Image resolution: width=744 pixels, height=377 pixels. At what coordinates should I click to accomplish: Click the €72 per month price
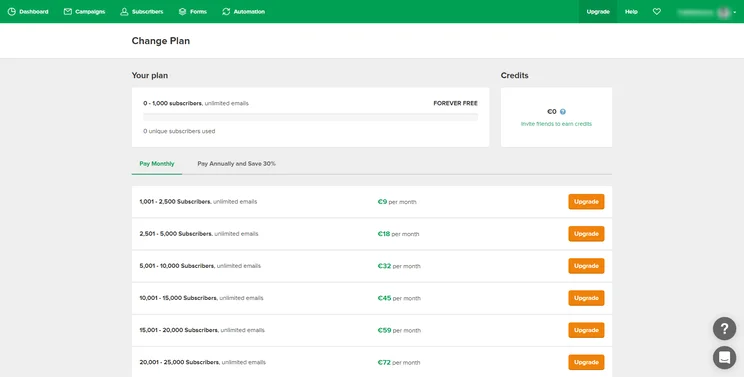399,362
